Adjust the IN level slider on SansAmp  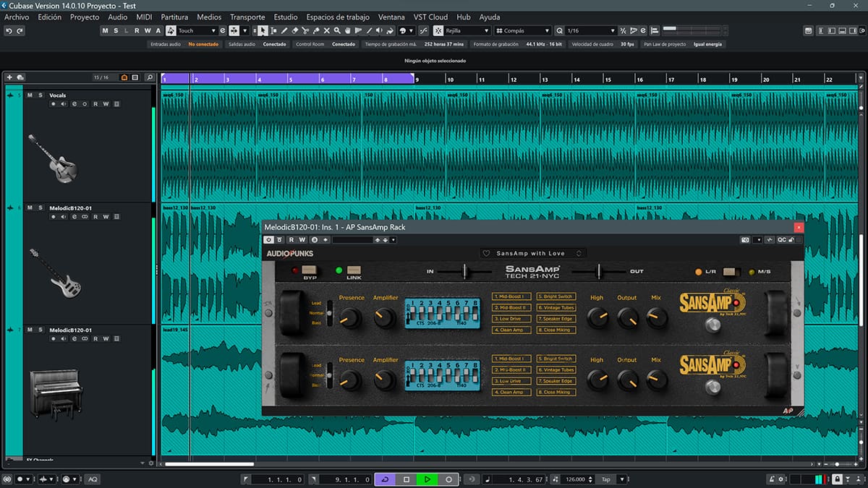[465, 271]
